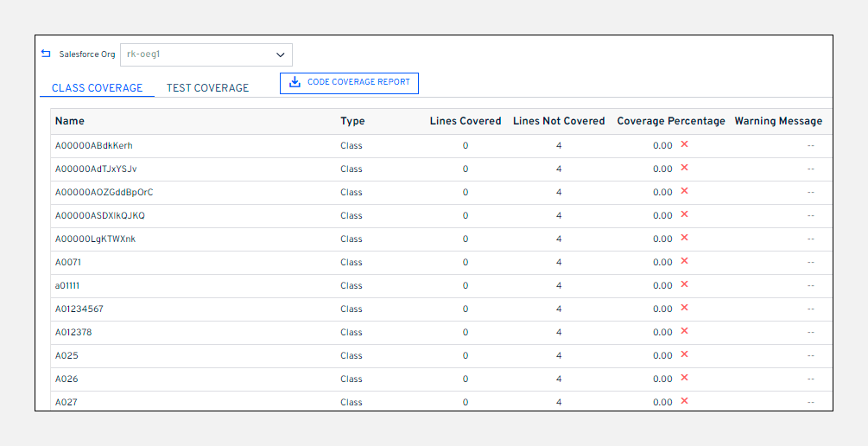Click red X icon in A00000LqKTWXnk row
868x446 pixels.
[684, 238]
